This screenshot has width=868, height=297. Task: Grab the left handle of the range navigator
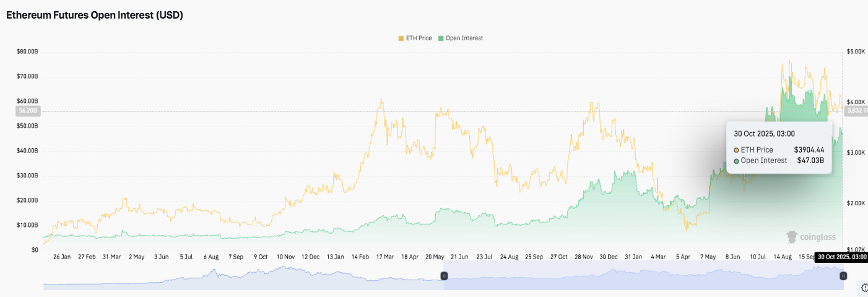pos(444,276)
